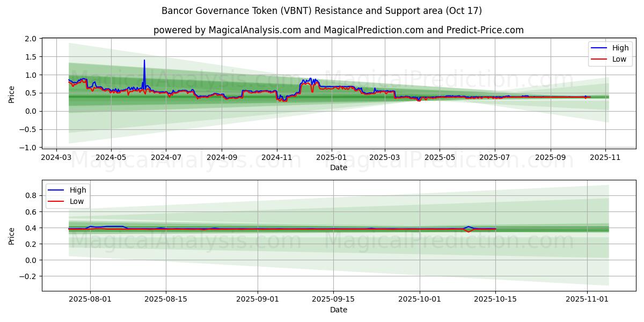Click the 2025-01 tick label on top x-axis
644x322 pixels.
(331, 158)
